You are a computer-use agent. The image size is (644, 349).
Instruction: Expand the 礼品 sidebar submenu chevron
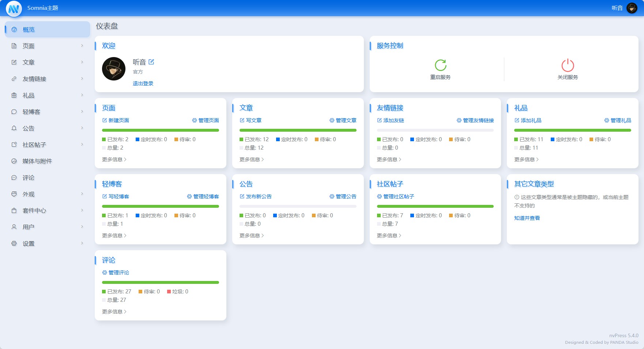click(x=82, y=95)
